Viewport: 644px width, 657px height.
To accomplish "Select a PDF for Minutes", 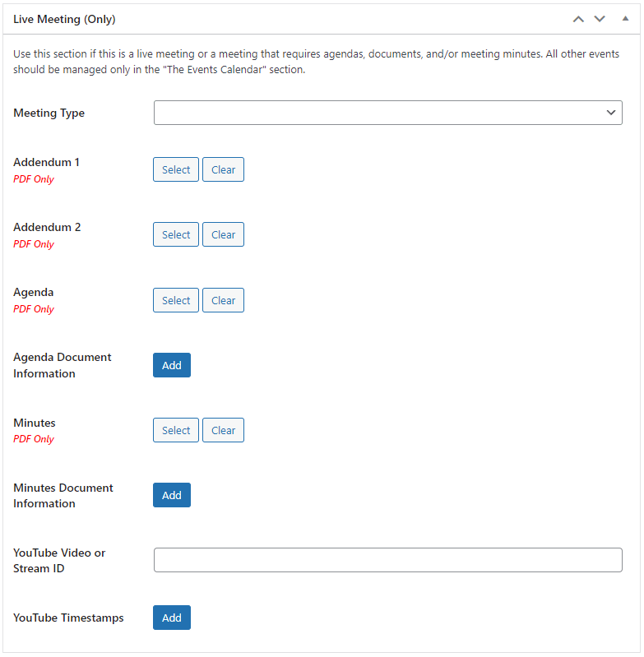I will click(x=176, y=430).
